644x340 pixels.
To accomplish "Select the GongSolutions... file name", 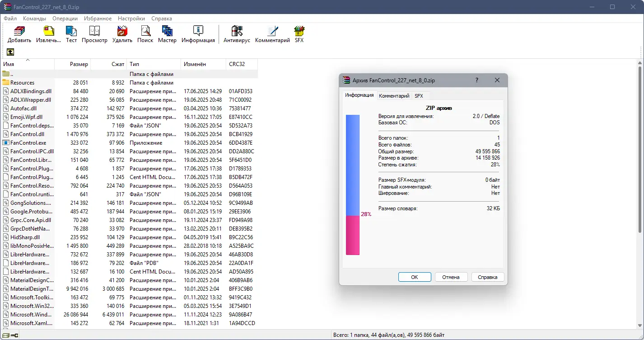I will tap(31, 203).
